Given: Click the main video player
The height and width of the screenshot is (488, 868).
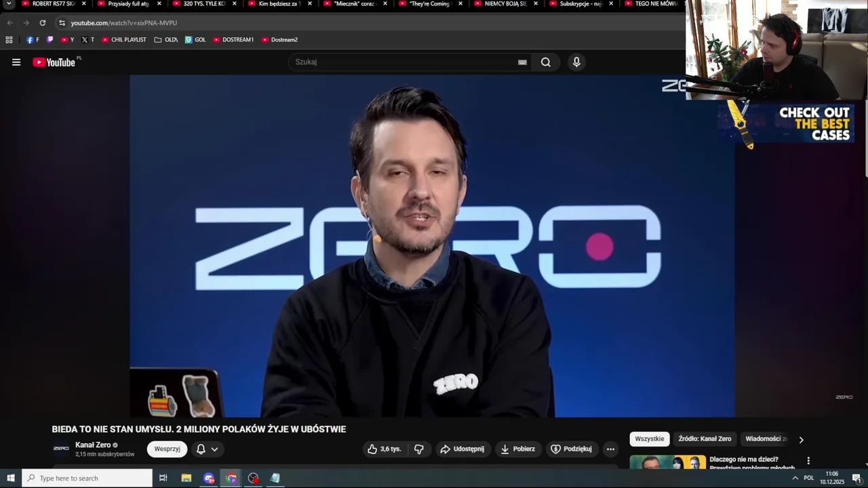Looking at the screenshot, I should click(x=432, y=245).
